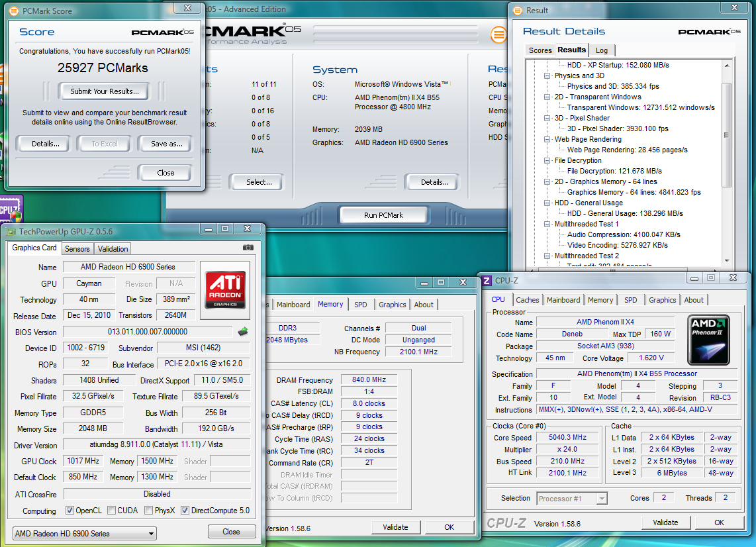Collapse the 2D - Transparent Windows node
Image resolution: width=756 pixels, height=547 pixels.
pos(547,97)
